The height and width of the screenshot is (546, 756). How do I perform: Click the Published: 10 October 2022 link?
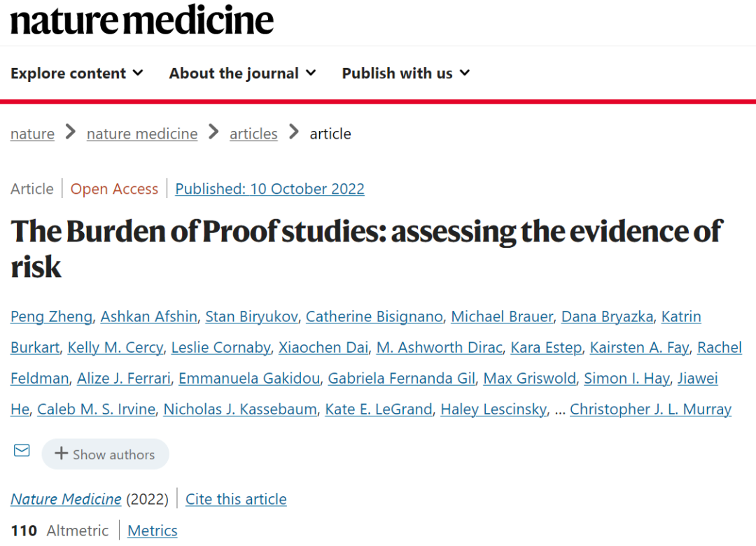point(269,189)
